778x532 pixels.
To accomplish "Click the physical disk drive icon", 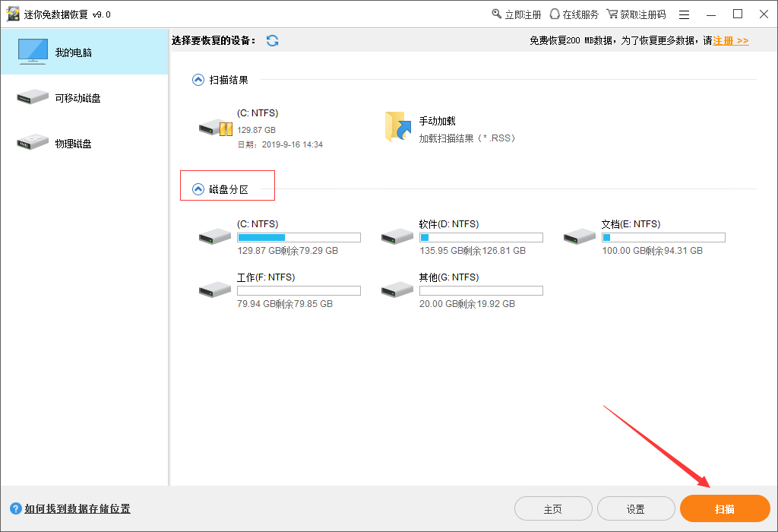I will click(x=33, y=142).
